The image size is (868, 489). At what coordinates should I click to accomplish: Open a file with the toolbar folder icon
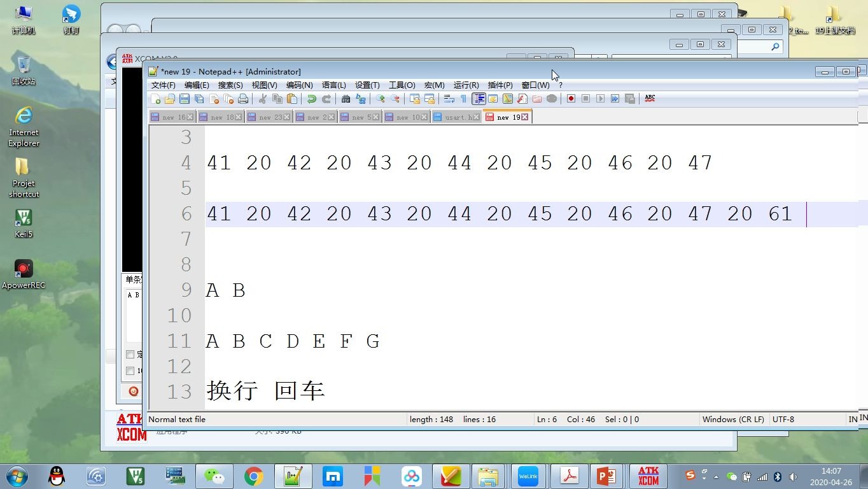pyautogui.click(x=169, y=99)
